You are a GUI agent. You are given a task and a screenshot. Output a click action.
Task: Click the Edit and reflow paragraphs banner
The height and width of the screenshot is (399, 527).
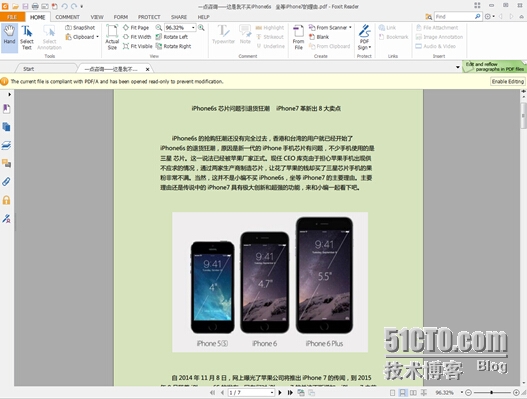(x=494, y=67)
